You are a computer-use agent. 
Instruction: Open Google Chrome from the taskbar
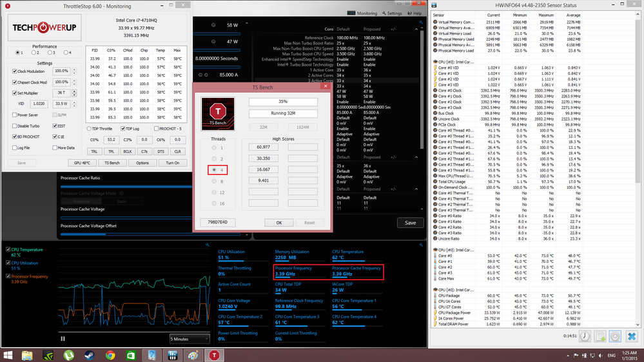(x=110, y=356)
